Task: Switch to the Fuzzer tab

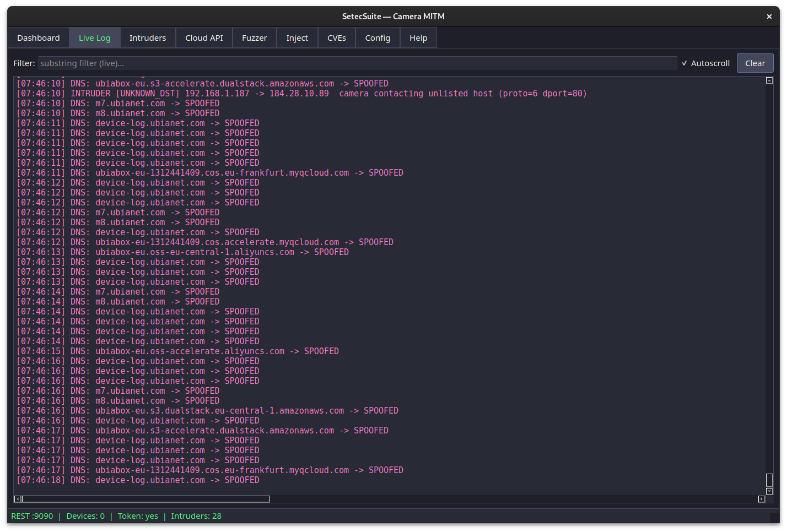Action: [254, 37]
